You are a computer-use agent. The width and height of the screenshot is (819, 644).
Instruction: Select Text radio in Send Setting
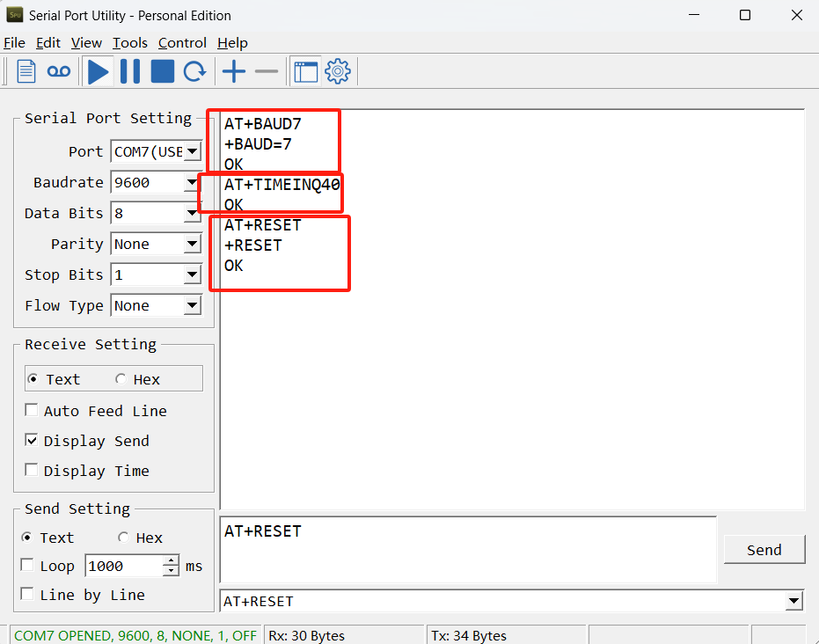(26, 538)
